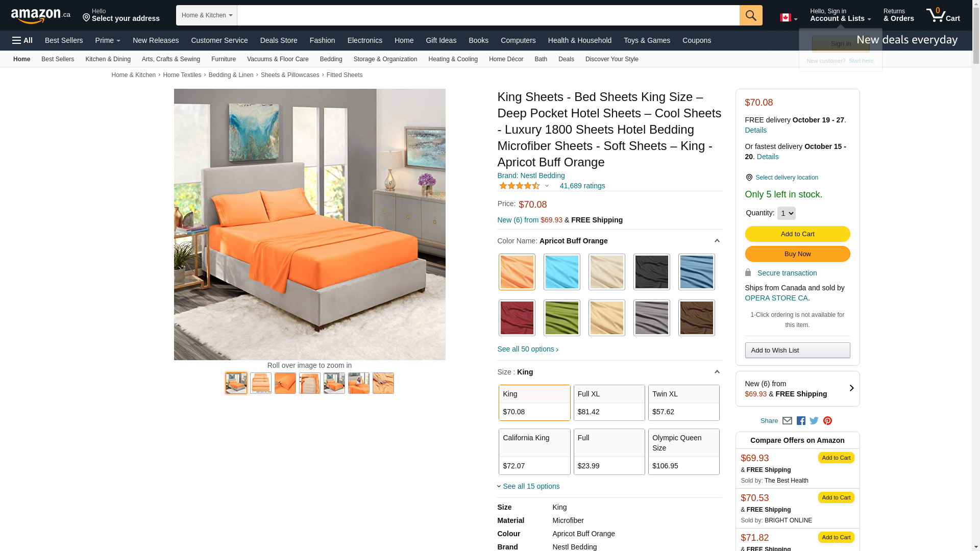Expand Home & Kitchen search category dropdown
This screenshot has height=551, width=980.
coord(207,15)
